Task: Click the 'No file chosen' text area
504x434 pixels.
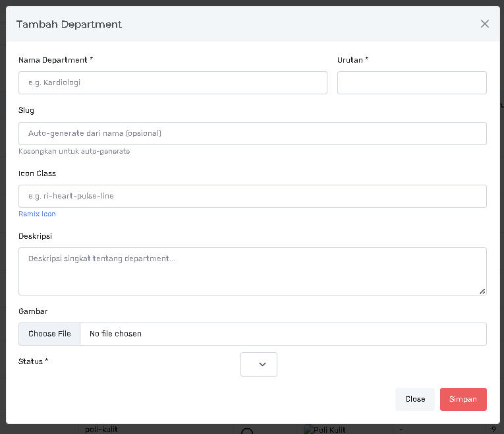Action: (x=116, y=334)
